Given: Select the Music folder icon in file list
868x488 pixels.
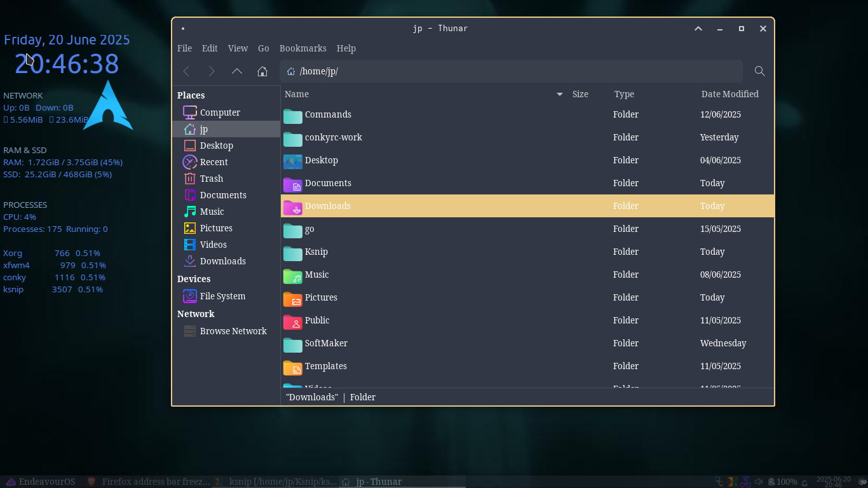Looking at the screenshot, I should (x=293, y=275).
